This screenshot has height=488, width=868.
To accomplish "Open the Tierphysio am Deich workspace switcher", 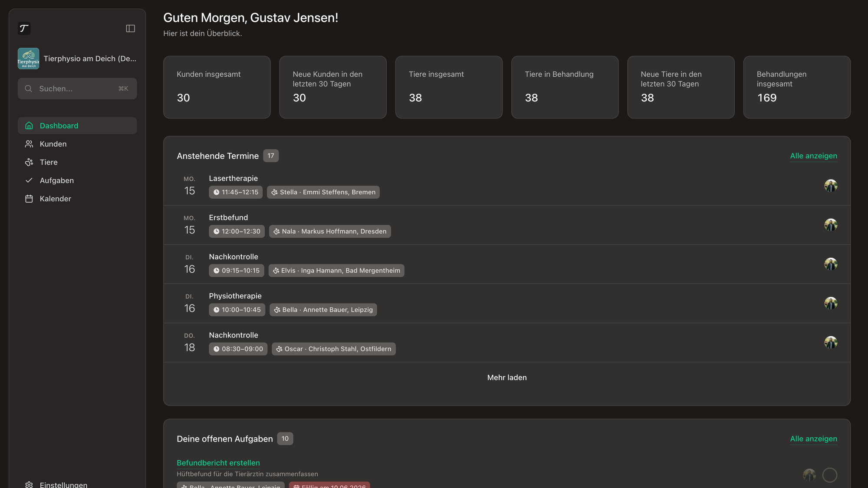I will 77,59.
